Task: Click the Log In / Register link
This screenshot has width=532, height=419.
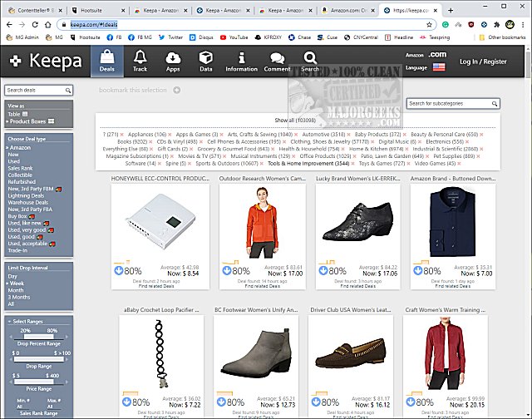Action: [x=483, y=62]
